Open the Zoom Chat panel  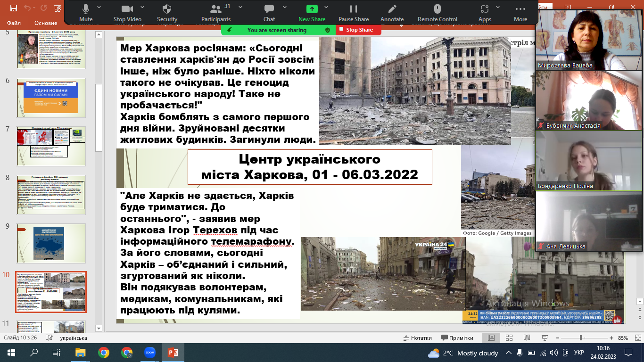tap(269, 9)
